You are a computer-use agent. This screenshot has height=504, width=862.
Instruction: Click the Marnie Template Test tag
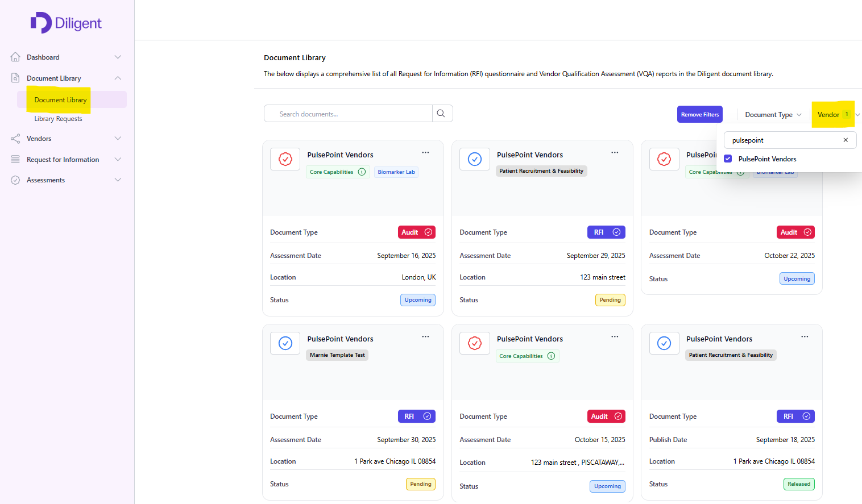point(337,355)
